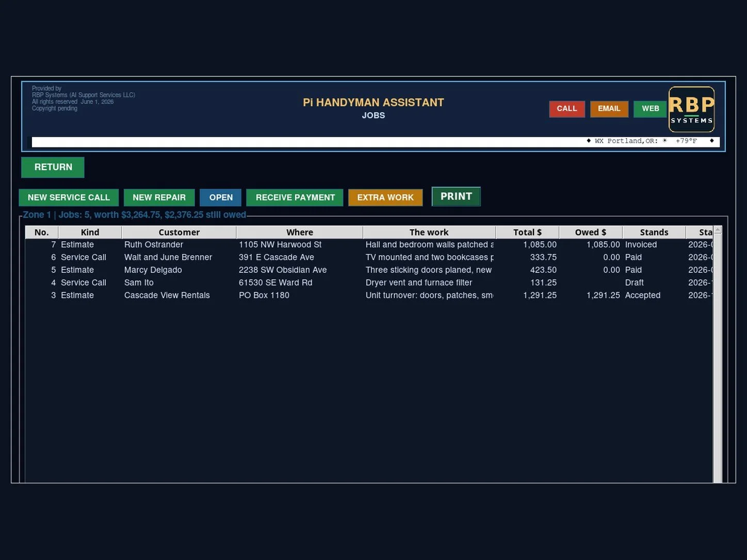747x560 pixels.
Task: Select the Marcy Delgado job row
Action: pos(369,270)
